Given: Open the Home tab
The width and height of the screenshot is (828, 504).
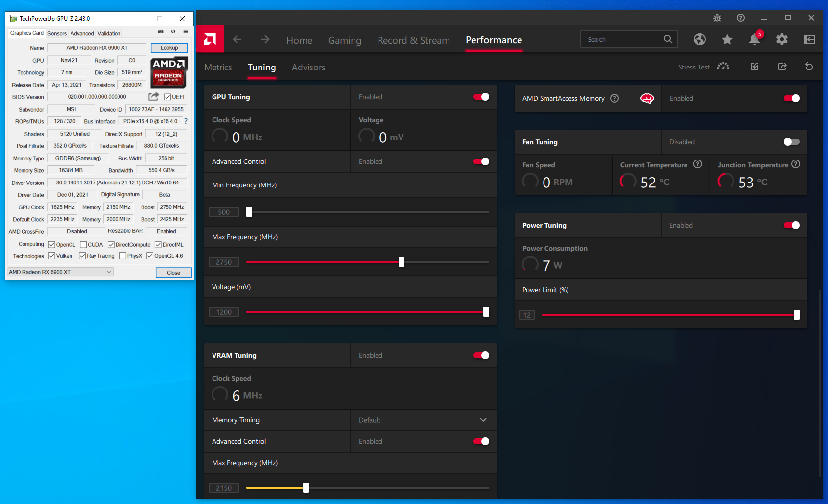Looking at the screenshot, I should coord(299,40).
